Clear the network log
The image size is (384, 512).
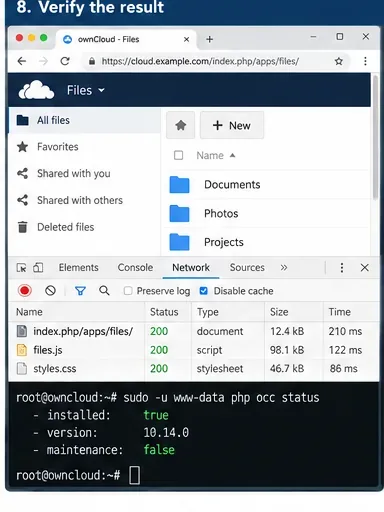[x=50, y=291]
